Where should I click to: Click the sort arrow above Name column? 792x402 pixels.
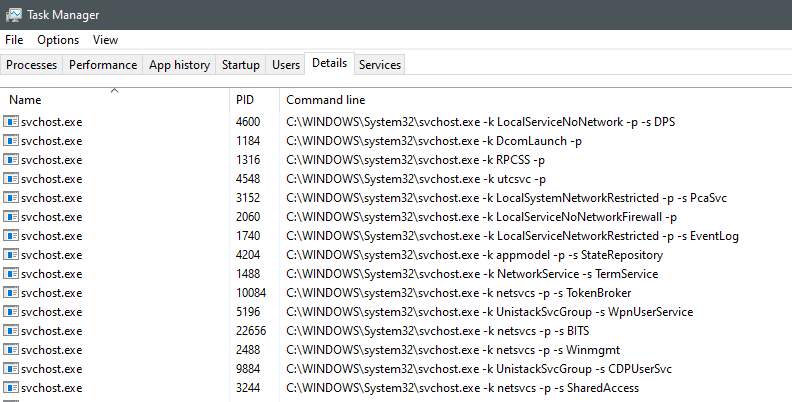point(115,91)
